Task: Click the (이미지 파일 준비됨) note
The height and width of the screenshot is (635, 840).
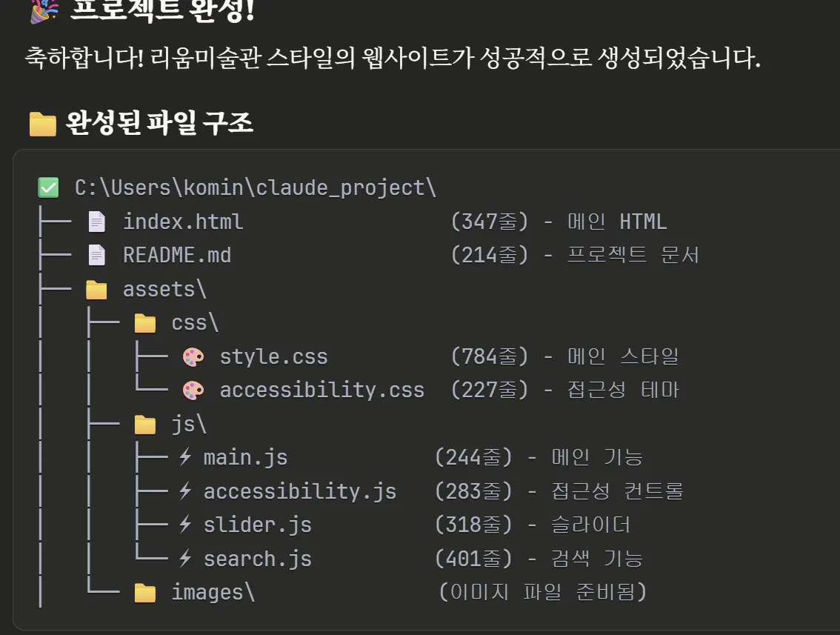Action: 543,592
